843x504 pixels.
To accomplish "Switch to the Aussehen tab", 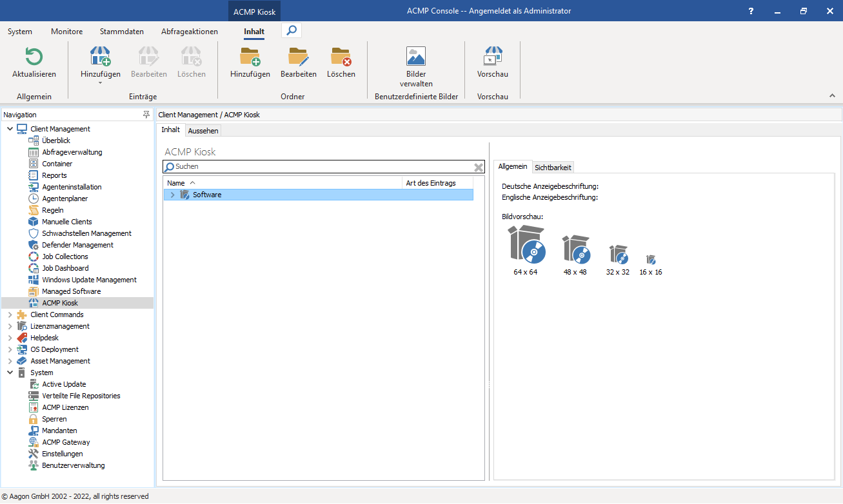I will pos(203,130).
